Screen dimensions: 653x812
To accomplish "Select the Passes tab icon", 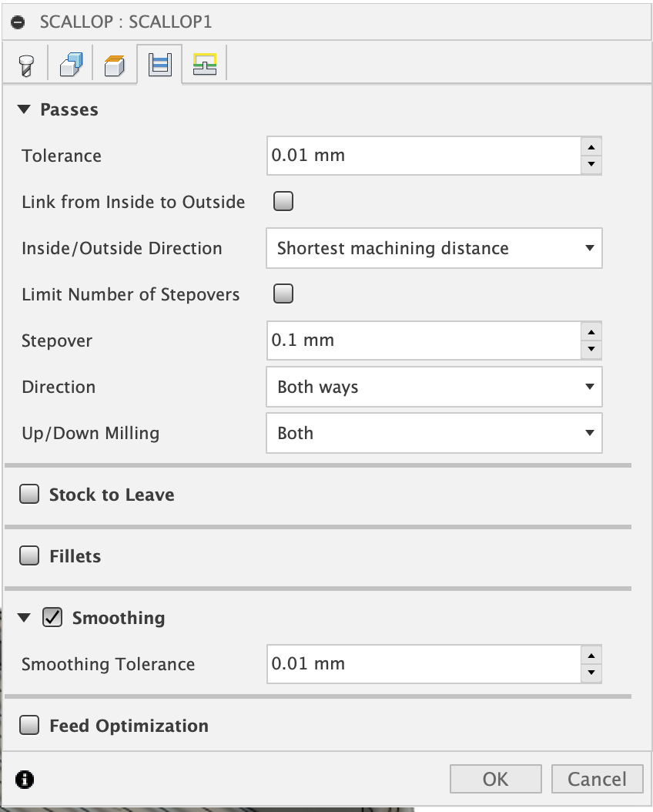I will (x=159, y=65).
